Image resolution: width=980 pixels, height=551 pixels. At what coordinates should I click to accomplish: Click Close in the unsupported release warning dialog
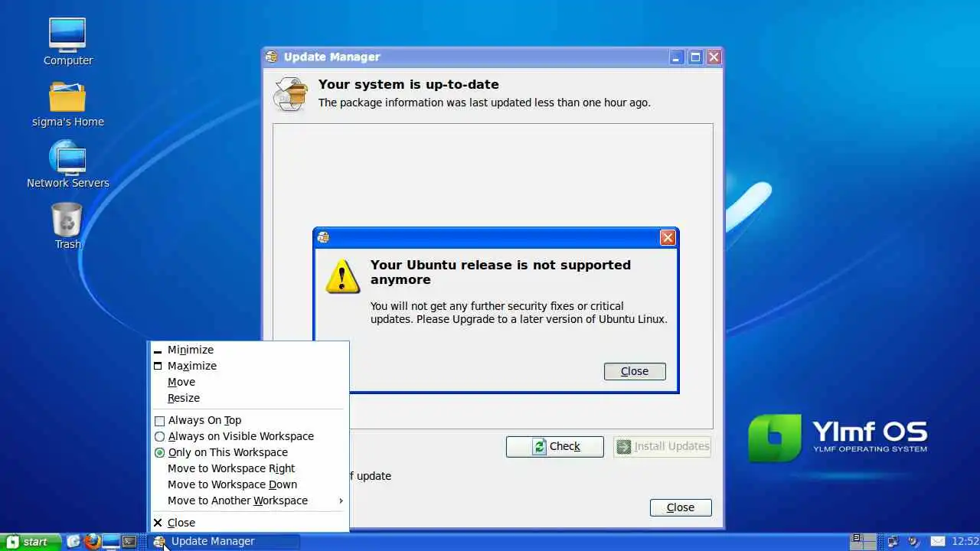click(635, 371)
